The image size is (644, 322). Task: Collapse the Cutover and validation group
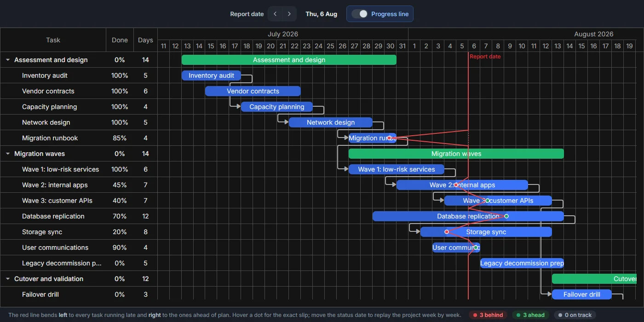point(8,279)
